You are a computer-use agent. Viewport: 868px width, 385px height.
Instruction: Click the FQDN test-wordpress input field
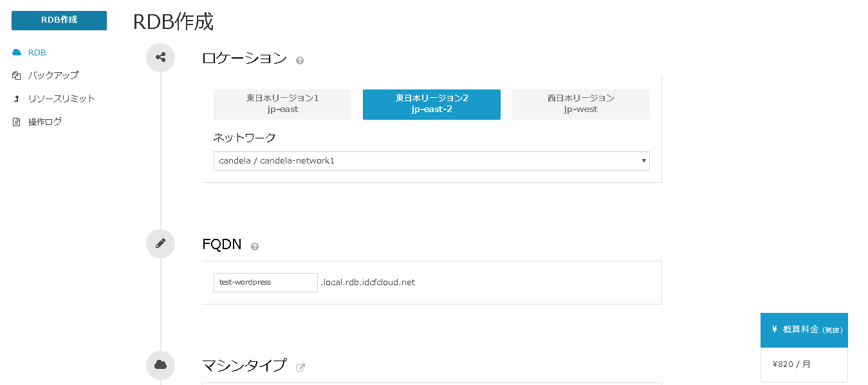266,283
